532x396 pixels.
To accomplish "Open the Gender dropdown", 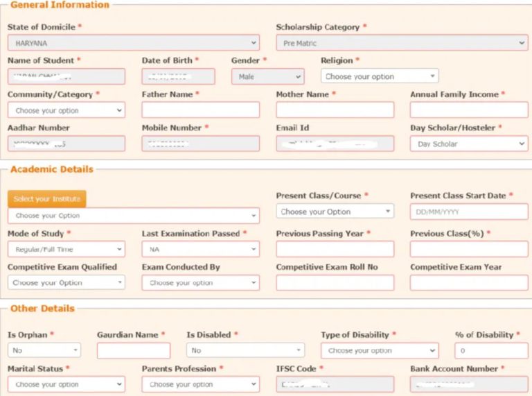I will pos(267,76).
